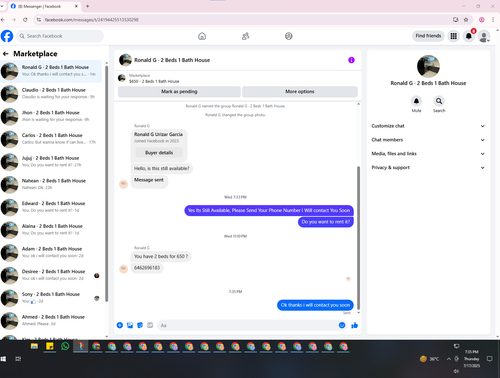This screenshot has height=378, width=500.
Task: Open Chrome's three-dot menu
Action: [x=493, y=20]
